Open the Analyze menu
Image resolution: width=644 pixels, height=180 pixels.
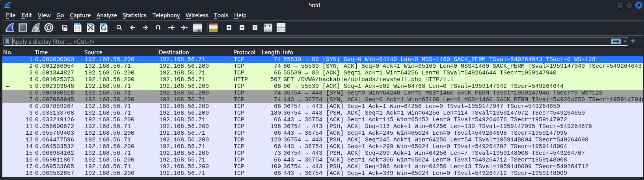click(x=106, y=15)
